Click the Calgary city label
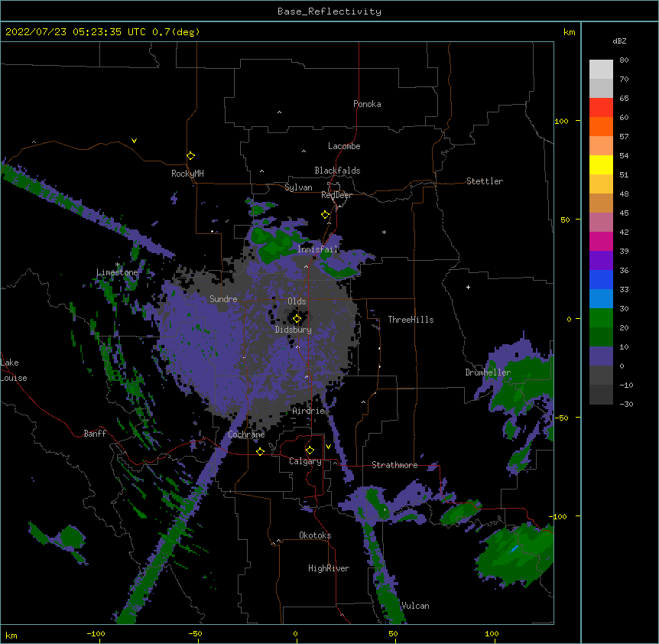 (x=306, y=461)
